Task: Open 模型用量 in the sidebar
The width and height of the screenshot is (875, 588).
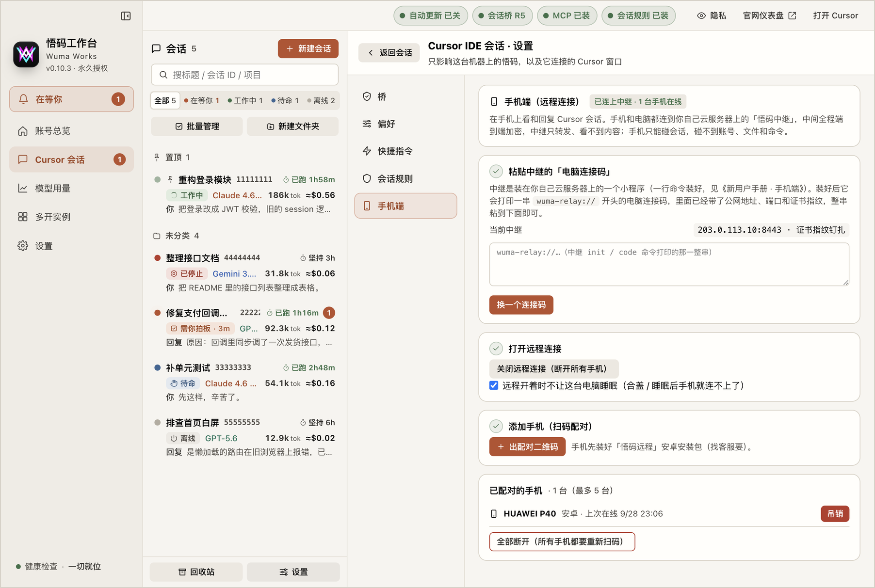Action: coord(71,188)
